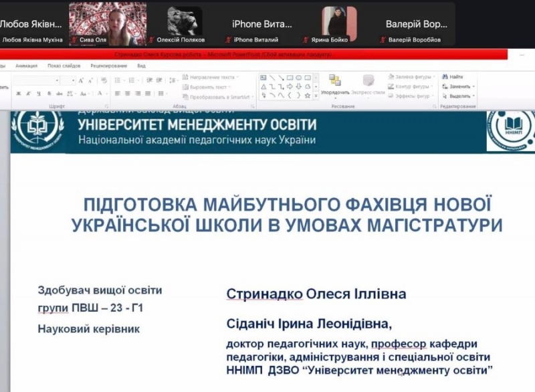Toggle italic text formatting
This screenshot has width=535, height=392.
pyautogui.click(x=27, y=94)
